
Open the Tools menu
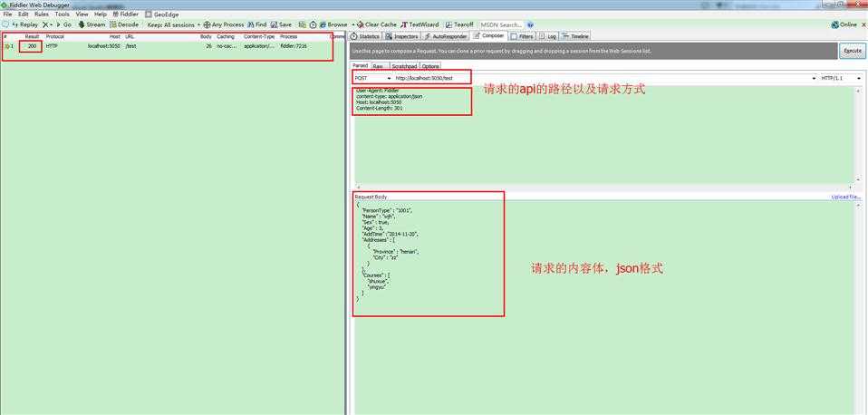coord(62,14)
